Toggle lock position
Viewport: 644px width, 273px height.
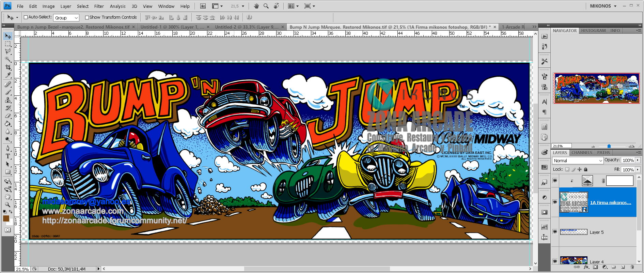click(580, 169)
